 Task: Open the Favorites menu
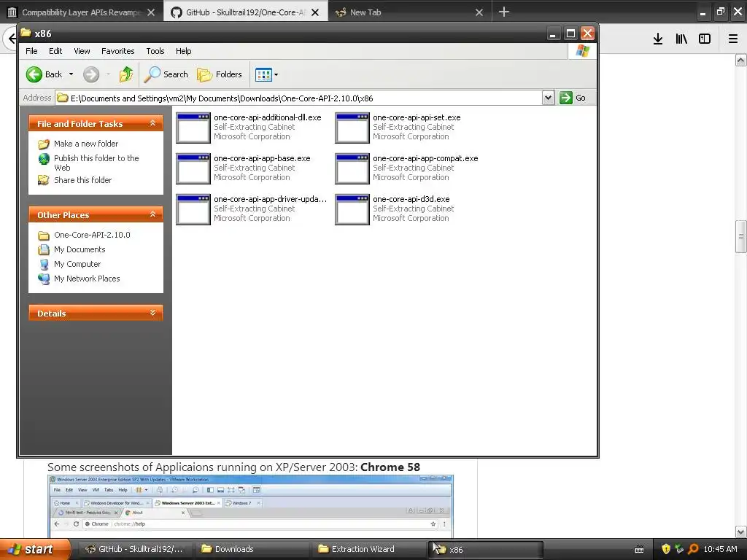click(117, 51)
